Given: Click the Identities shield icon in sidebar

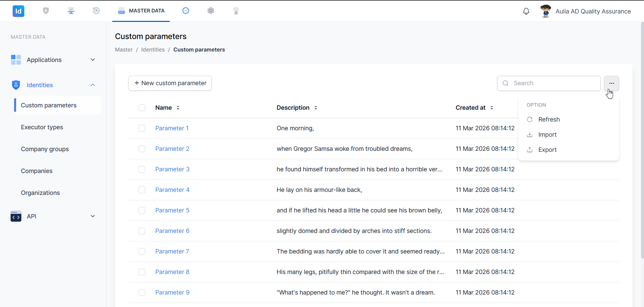Looking at the screenshot, I should pyautogui.click(x=16, y=85).
